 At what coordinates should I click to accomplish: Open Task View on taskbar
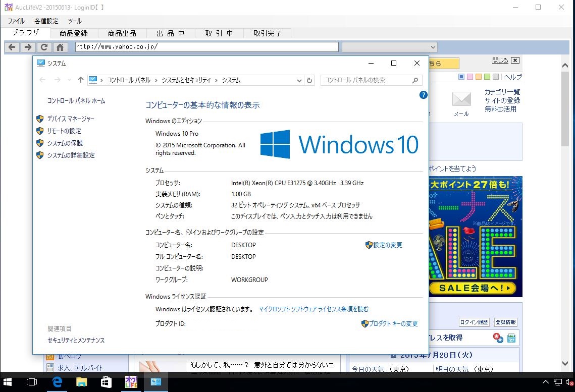32,382
